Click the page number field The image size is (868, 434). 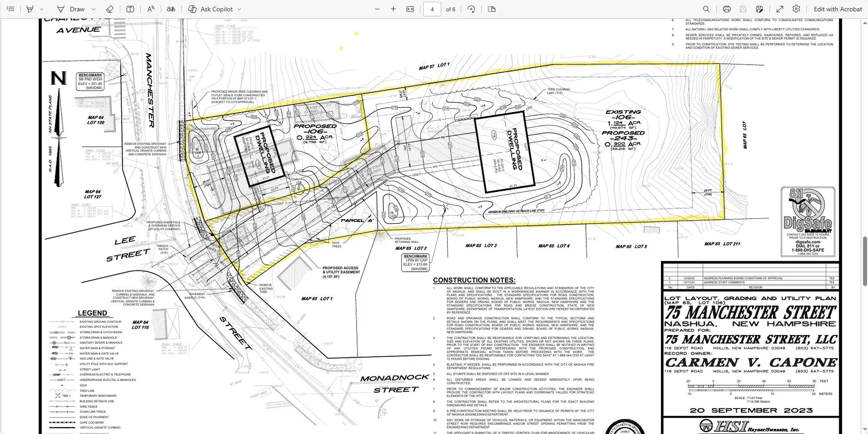point(432,9)
